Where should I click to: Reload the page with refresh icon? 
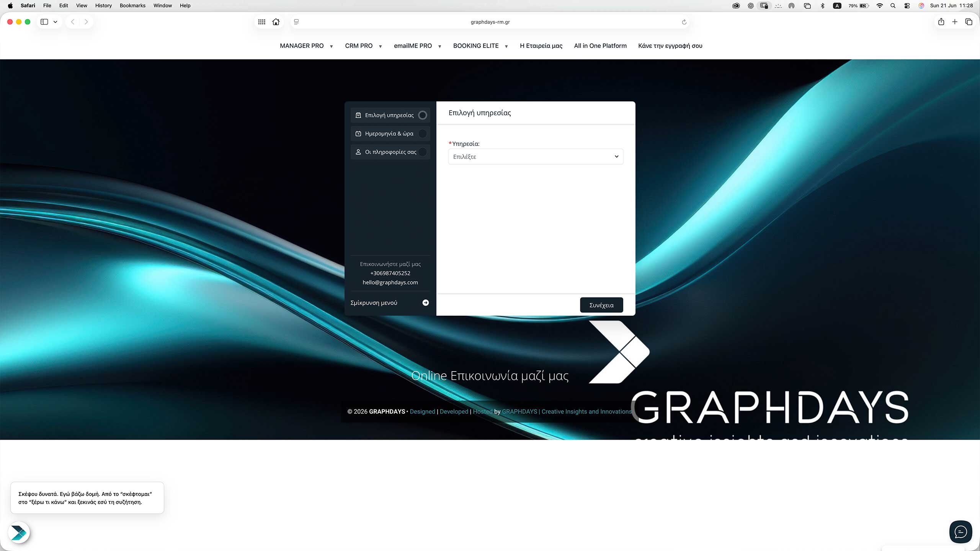pyautogui.click(x=684, y=22)
